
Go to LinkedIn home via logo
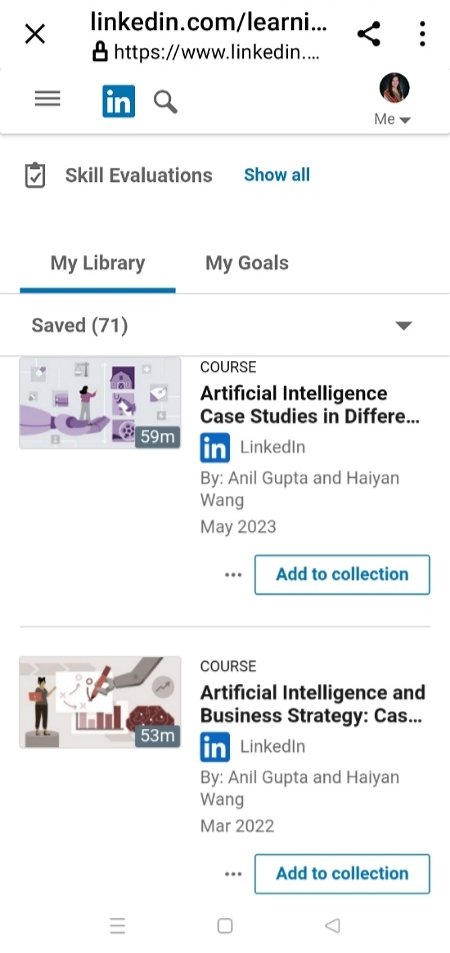[119, 101]
